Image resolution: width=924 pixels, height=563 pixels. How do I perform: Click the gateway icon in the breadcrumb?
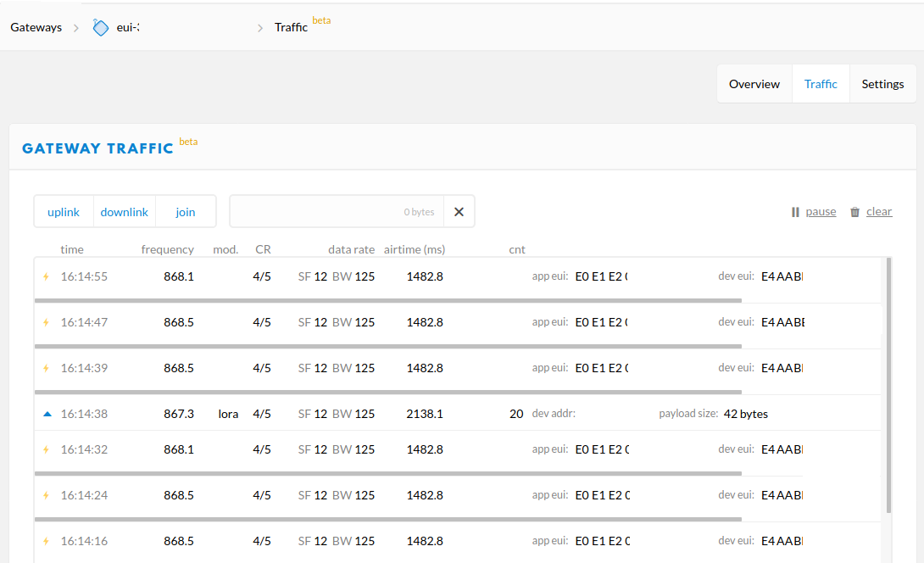click(x=101, y=27)
